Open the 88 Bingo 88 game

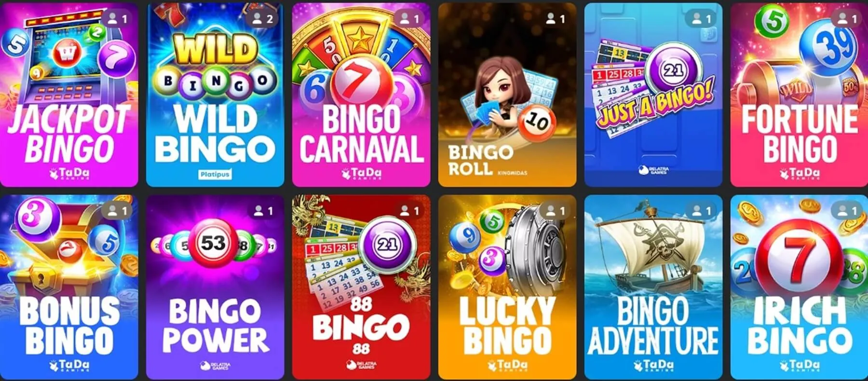click(361, 287)
